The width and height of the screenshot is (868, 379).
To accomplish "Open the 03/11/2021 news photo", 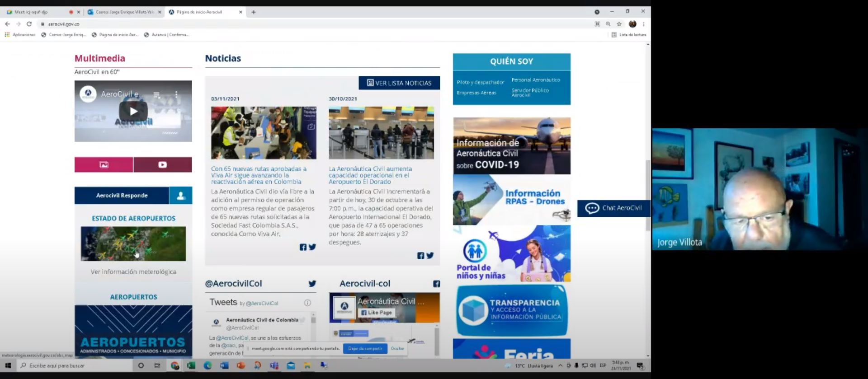I will pyautogui.click(x=264, y=133).
